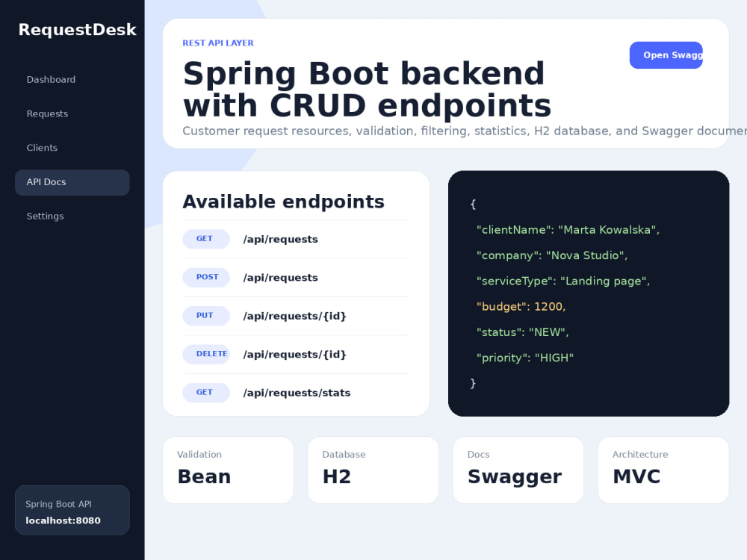Click the RequestDesk logo title
Viewport: 747px width, 560px height.
(x=77, y=30)
